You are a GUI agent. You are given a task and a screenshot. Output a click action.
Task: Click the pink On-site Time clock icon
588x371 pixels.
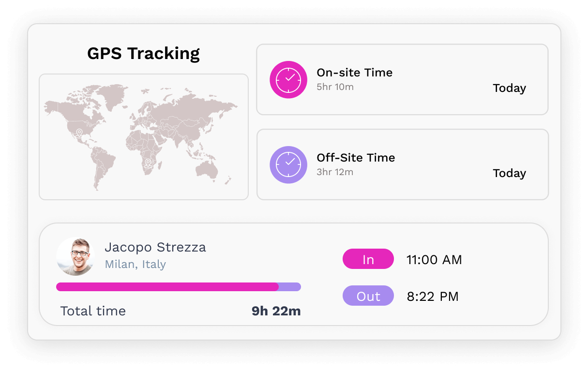[288, 80]
